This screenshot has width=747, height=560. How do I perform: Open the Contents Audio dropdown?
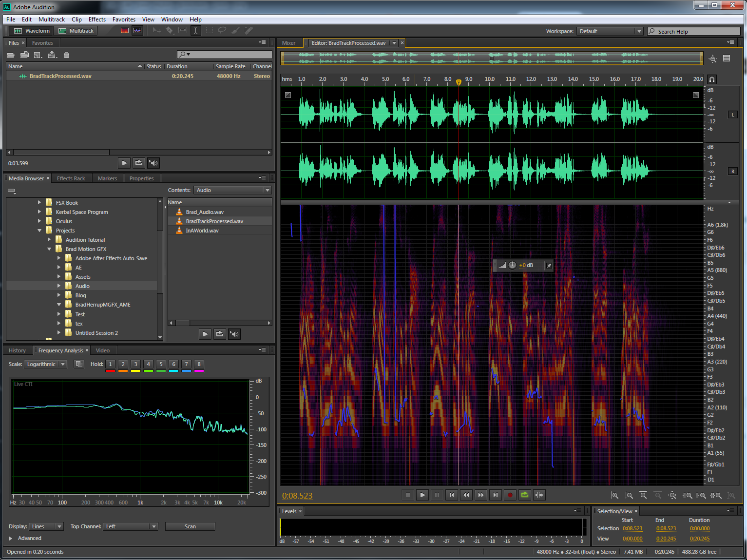coord(232,190)
